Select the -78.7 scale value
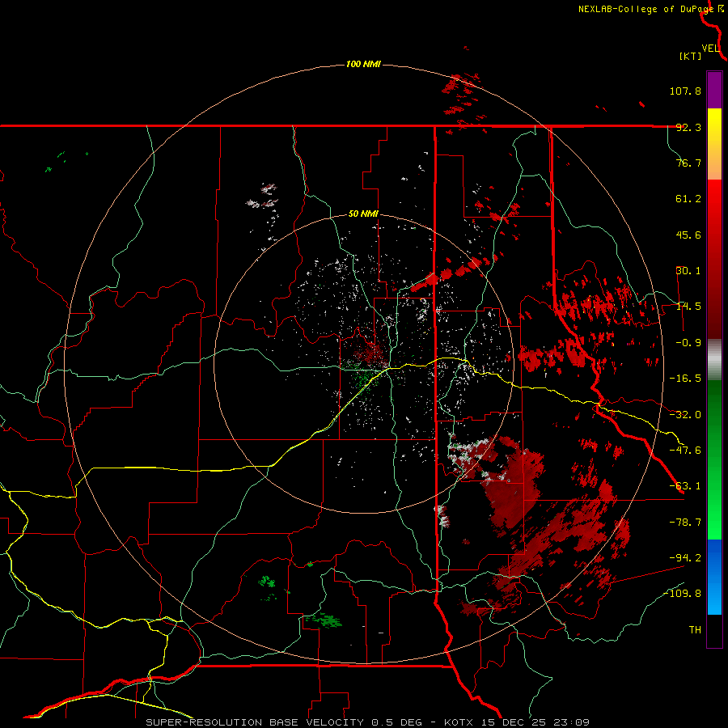The width and height of the screenshot is (728, 728). 685,523
